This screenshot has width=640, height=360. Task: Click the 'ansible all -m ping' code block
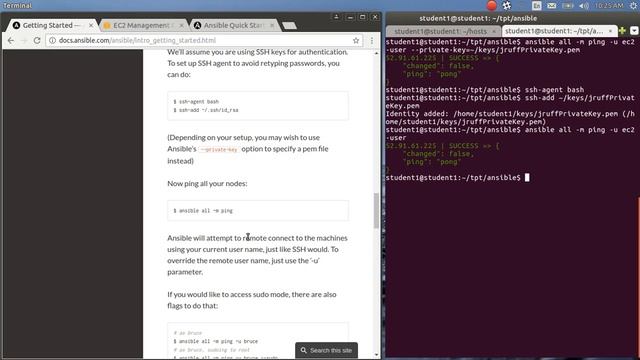tap(258, 211)
